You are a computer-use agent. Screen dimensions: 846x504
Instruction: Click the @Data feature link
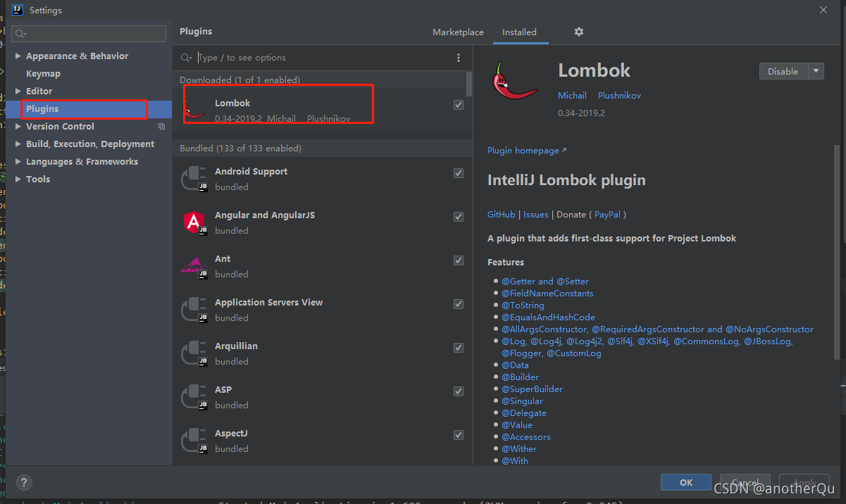tap(515, 365)
